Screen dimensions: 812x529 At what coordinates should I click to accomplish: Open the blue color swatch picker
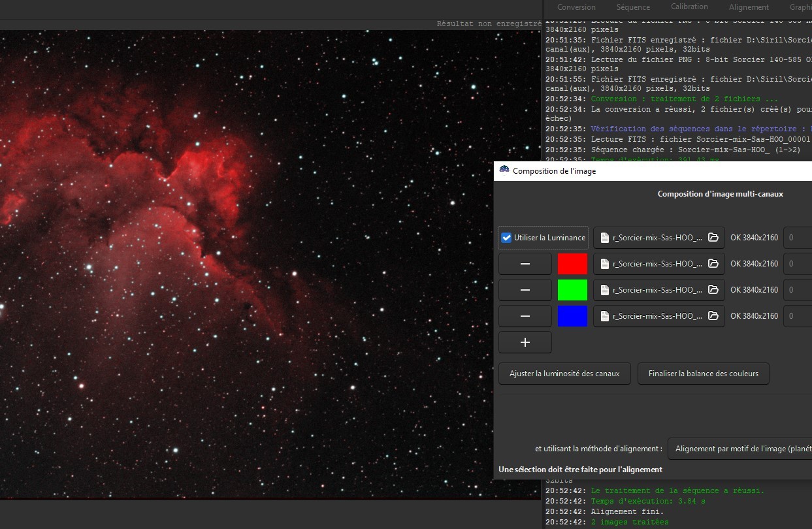click(572, 316)
